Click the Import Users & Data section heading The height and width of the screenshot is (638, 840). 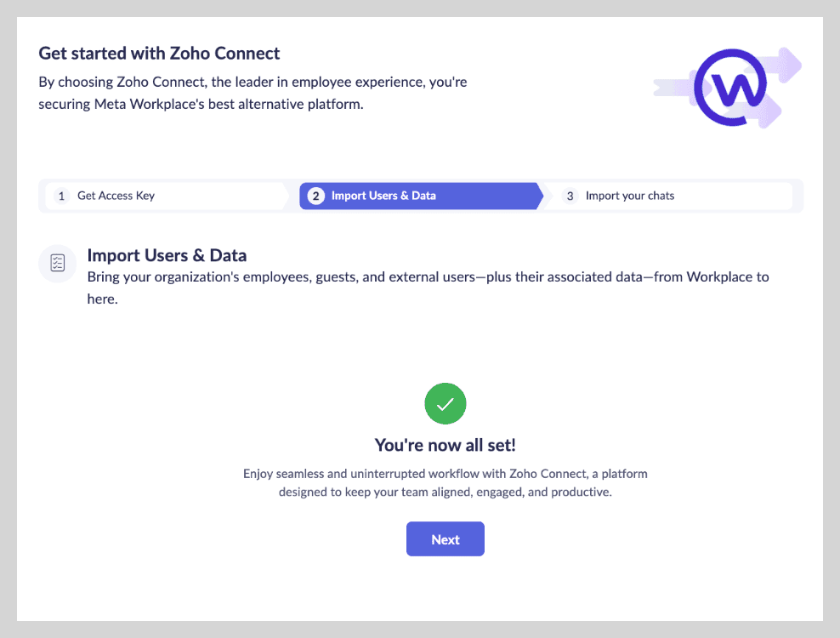pyautogui.click(x=167, y=255)
